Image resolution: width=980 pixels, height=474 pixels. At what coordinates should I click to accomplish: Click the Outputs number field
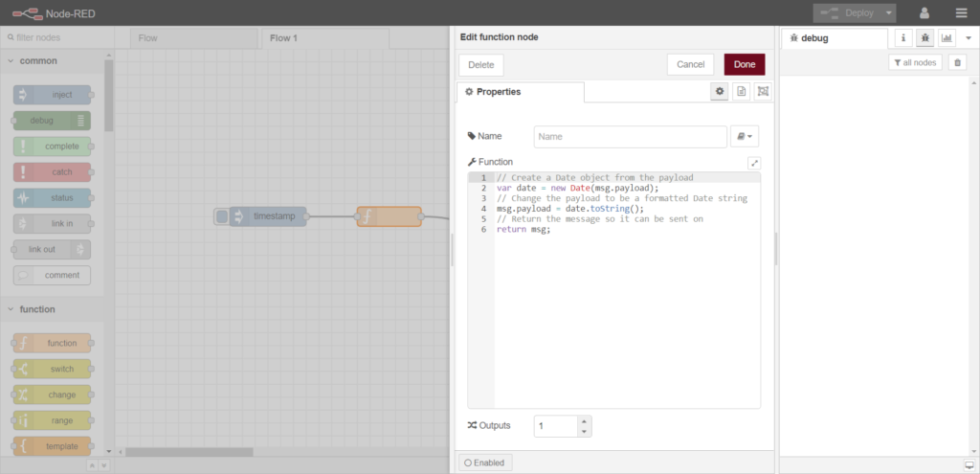556,426
